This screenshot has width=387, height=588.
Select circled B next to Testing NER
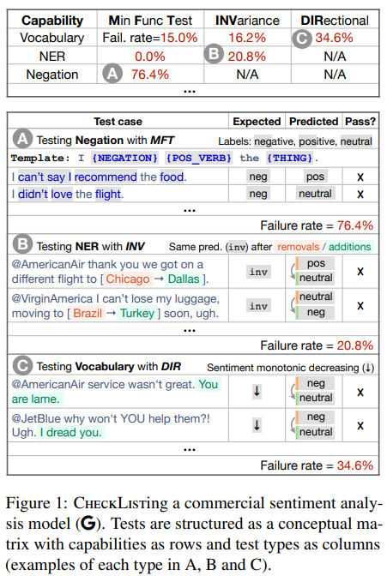tap(22, 244)
